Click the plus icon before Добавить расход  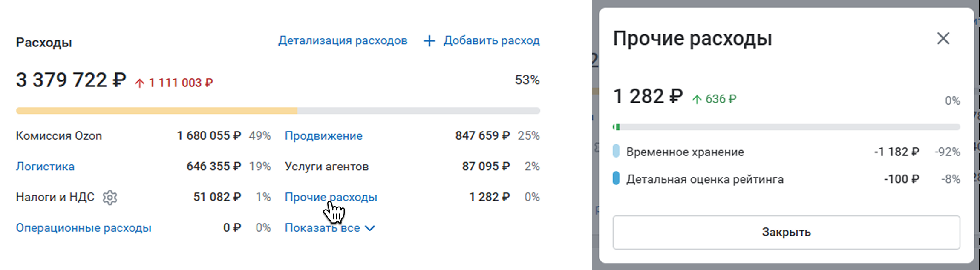pyautogui.click(x=429, y=41)
